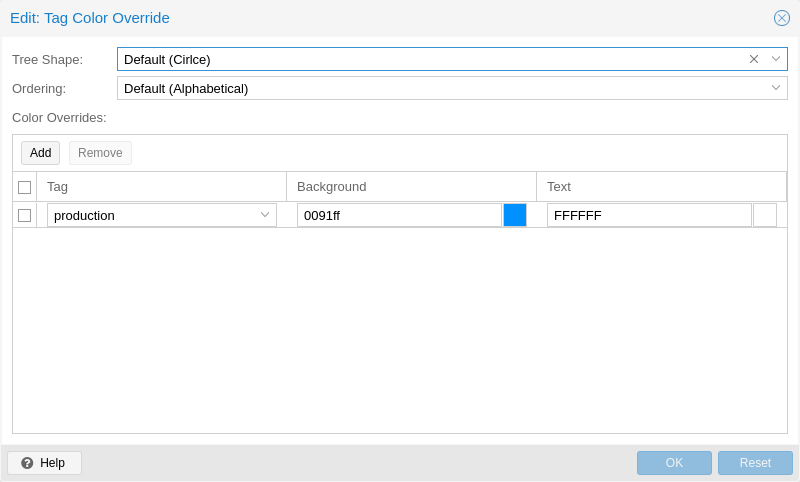This screenshot has height=482, width=800.
Task: Click into the Tree Shape text field
Action: [x=430, y=59]
